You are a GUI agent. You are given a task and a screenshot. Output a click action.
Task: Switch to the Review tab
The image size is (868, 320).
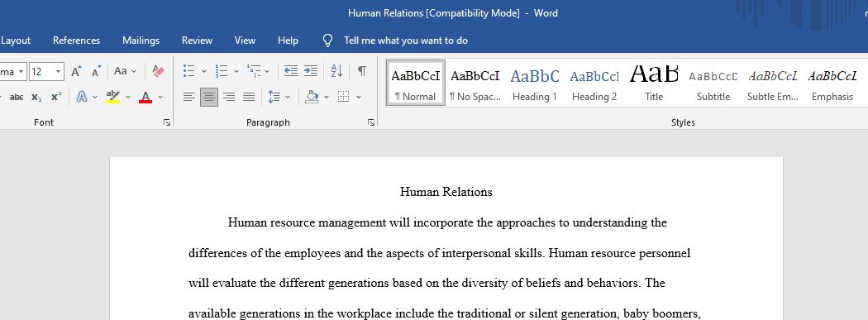[197, 41]
